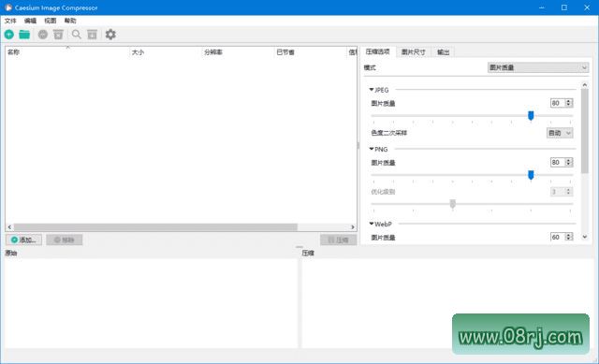Click the options panel vertical scrollbar thumb
This screenshot has height=364, width=599.
[584, 131]
